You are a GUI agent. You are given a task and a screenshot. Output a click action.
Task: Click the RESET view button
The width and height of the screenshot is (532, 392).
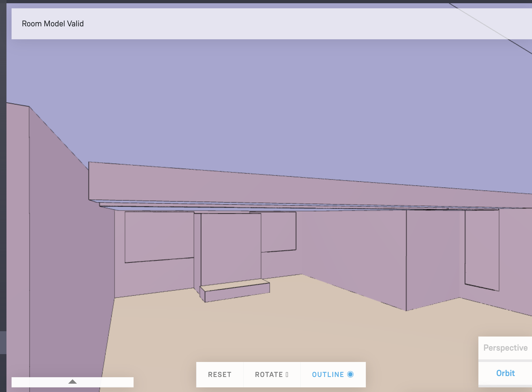tap(220, 374)
